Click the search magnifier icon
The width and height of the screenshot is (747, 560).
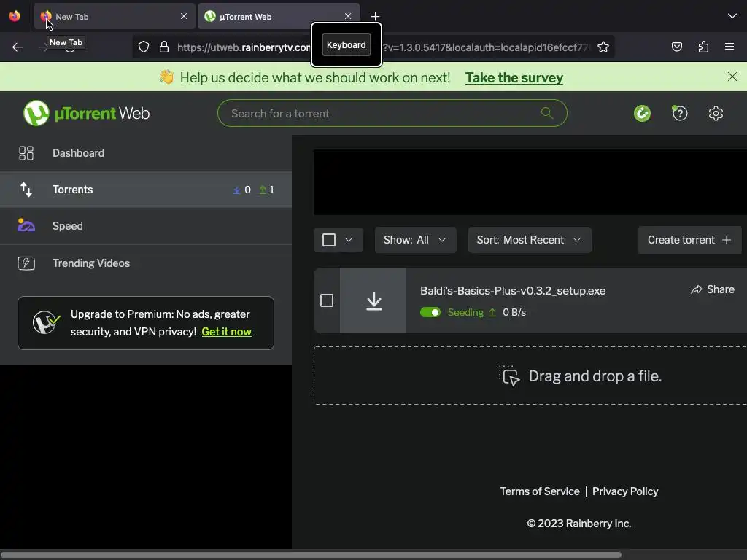click(x=547, y=113)
